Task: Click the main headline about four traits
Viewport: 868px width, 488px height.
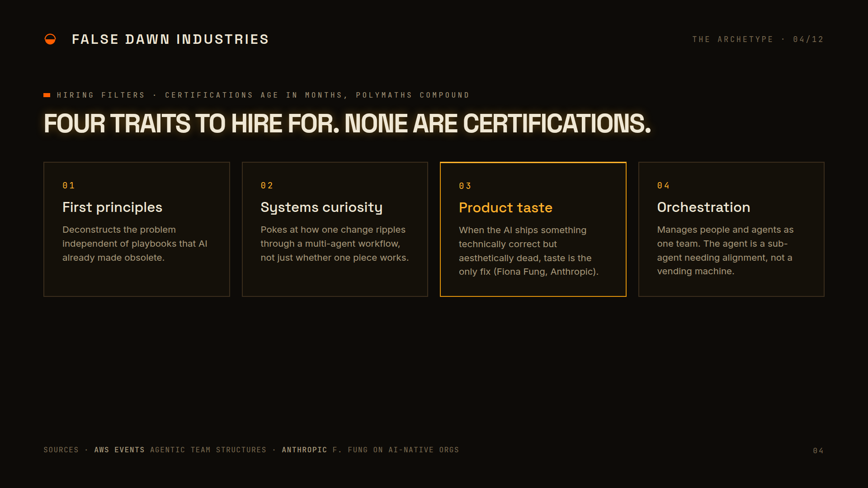Action: [x=347, y=123]
